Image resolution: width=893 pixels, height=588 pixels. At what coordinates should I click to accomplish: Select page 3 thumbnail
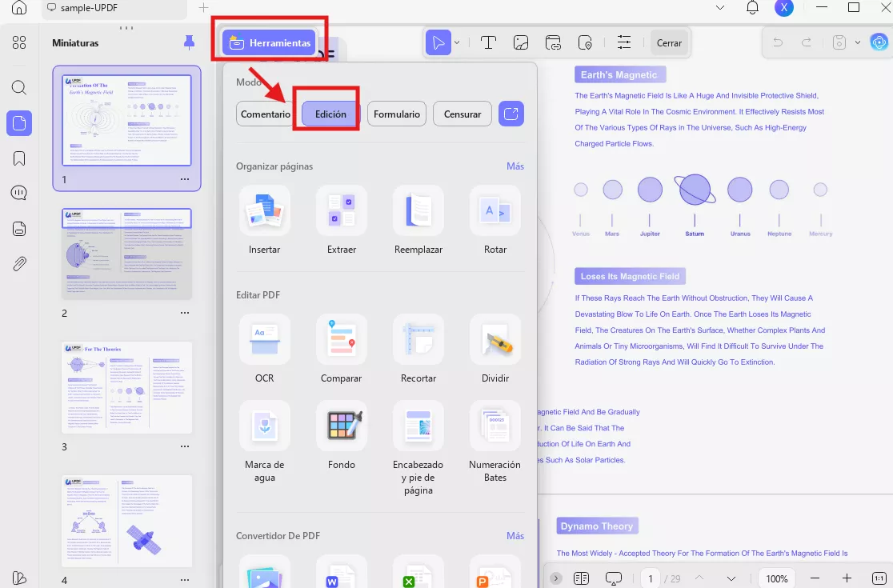coord(127,388)
